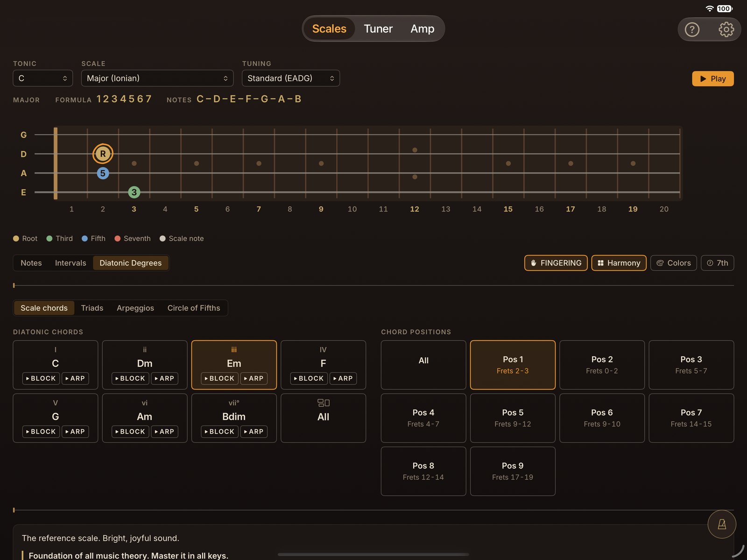Click the root note R marker on fretboard
The image size is (747, 560).
103,154
